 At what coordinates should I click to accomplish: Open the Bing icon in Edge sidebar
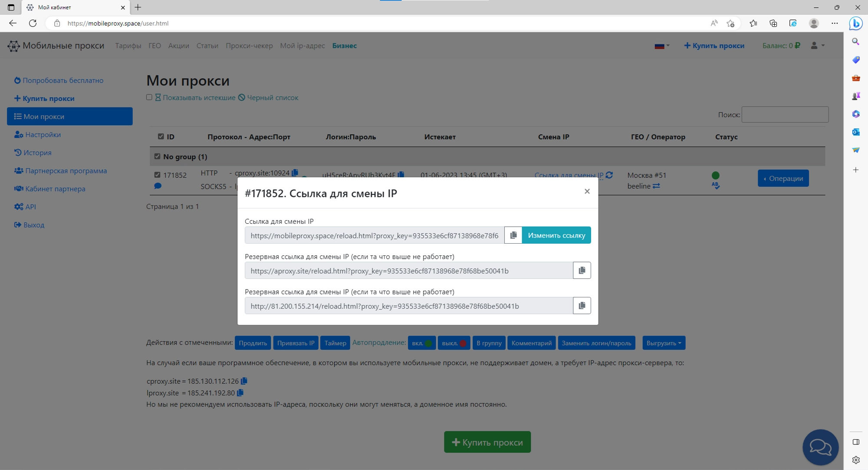tap(855, 24)
